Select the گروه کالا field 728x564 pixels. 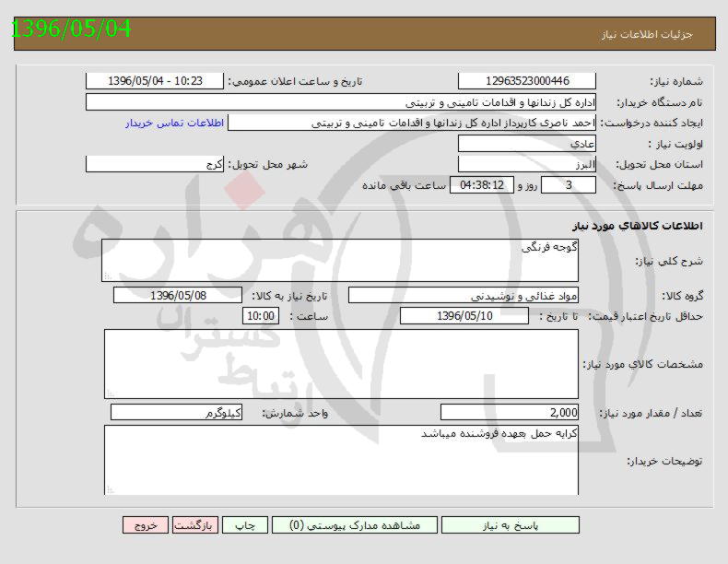point(464,296)
